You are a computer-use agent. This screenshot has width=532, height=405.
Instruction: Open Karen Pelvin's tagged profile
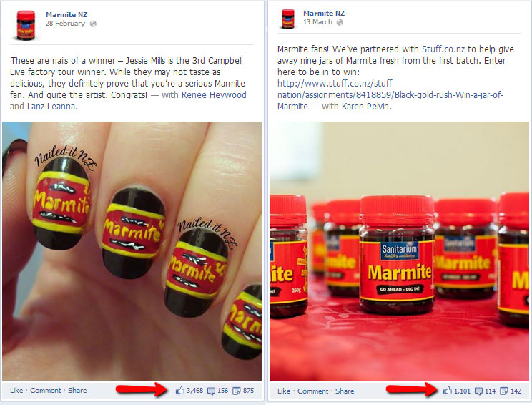[366, 107]
